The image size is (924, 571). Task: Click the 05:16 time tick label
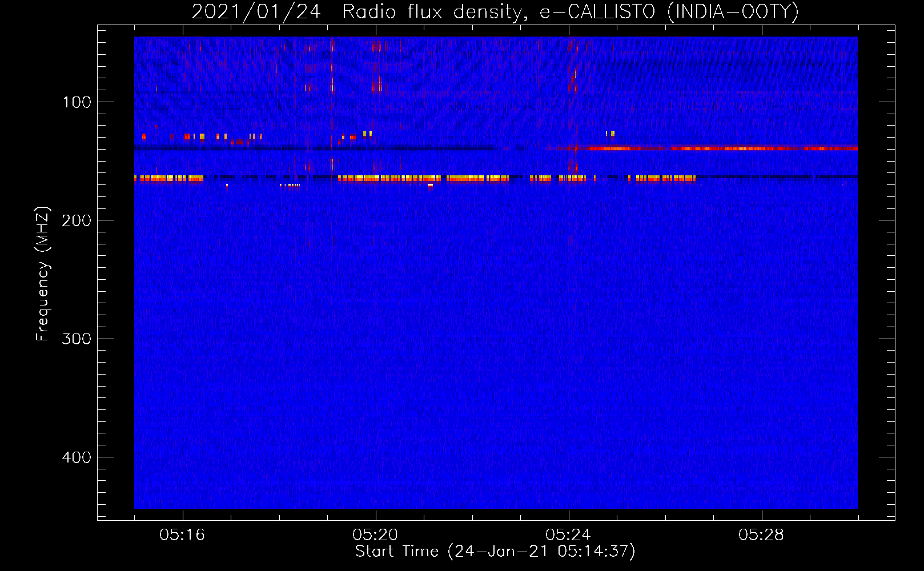182,535
